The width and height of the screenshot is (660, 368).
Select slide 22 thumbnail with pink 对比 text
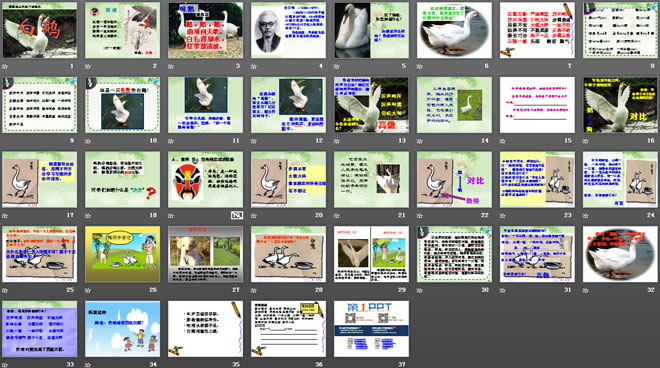[x=454, y=179]
